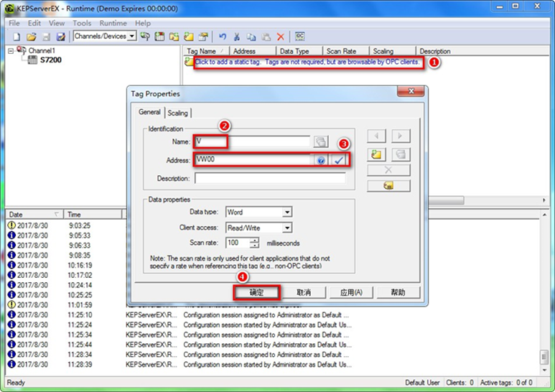
Task: Open the Data type dropdown
Action: (x=287, y=212)
